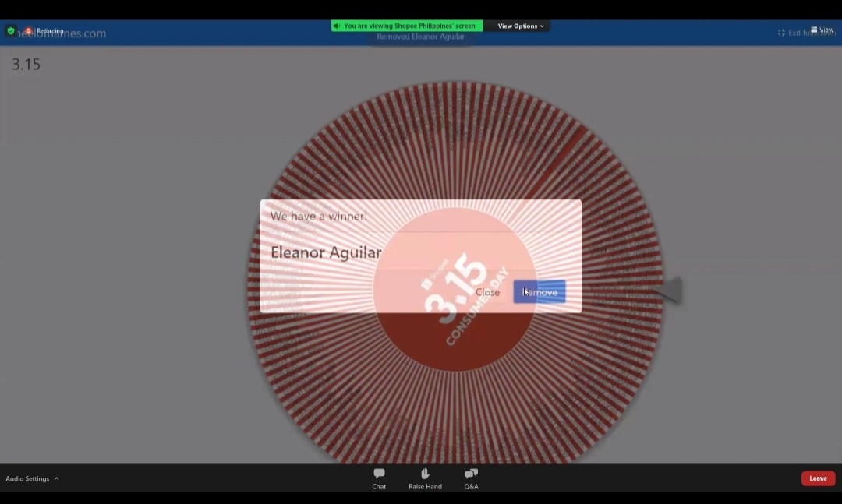Viewport: 842px width, 504px height.
Task: Leave the Zoom meeting
Action: tap(818, 478)
